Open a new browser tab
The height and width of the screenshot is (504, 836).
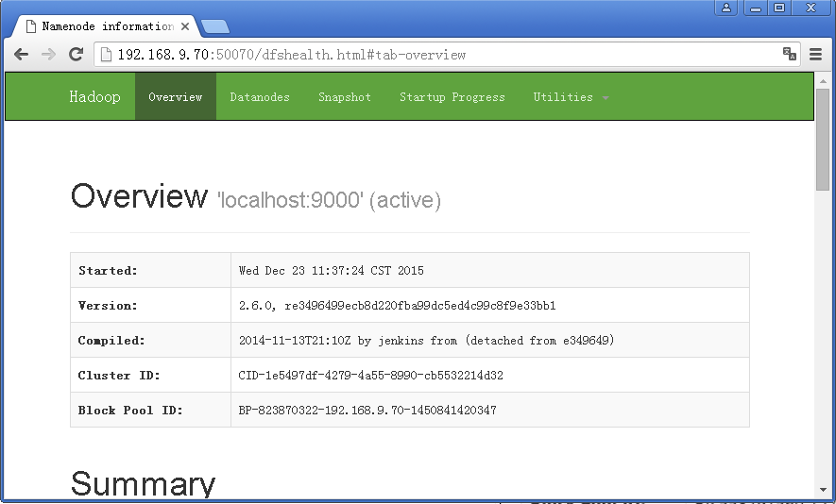click(x=215, y=26)
